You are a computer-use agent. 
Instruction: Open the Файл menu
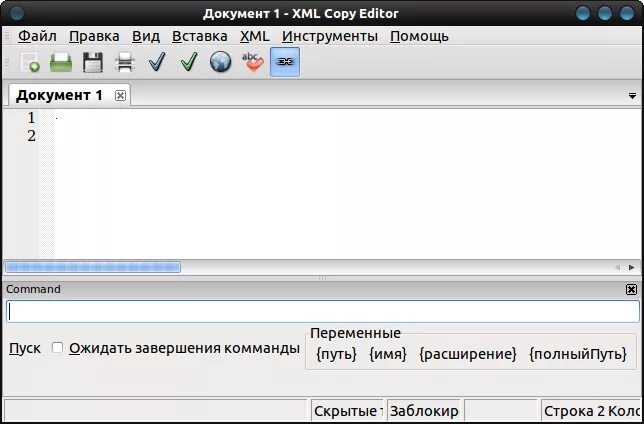coord(37,36)
